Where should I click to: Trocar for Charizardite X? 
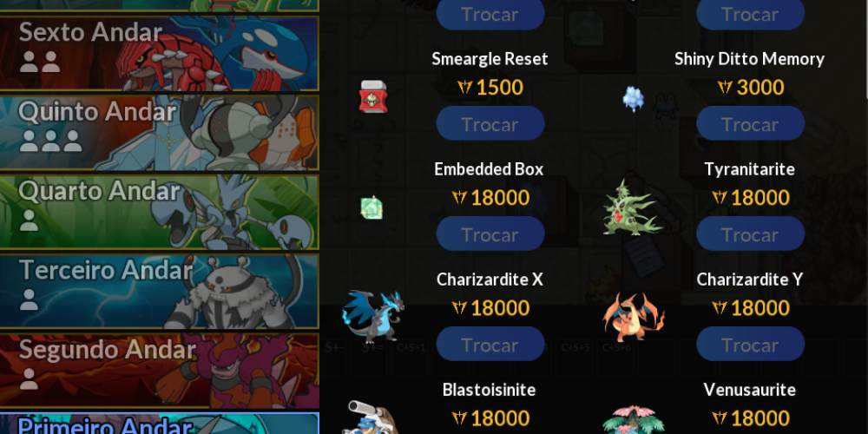(490, 344)
